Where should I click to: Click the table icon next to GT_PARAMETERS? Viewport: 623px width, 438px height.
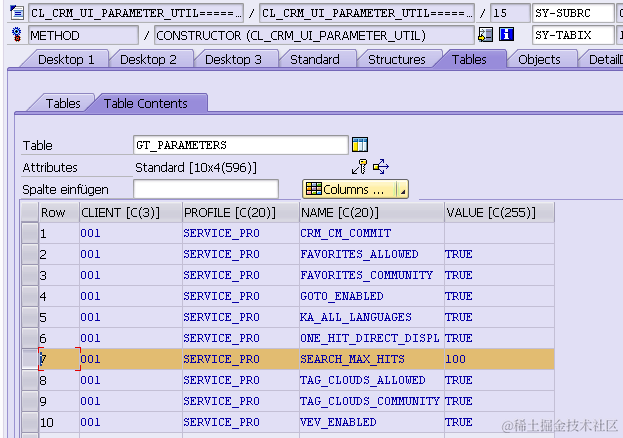pos(360,145)
